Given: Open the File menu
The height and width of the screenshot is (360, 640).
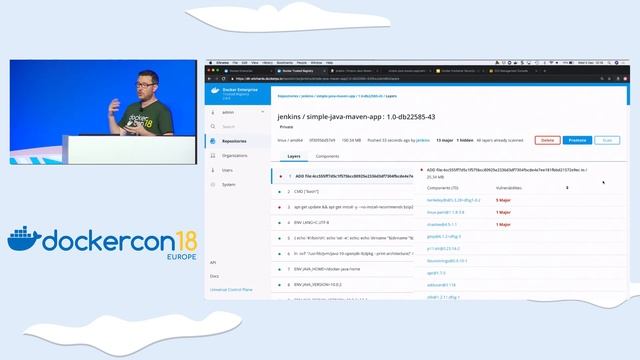Looking at the screenshot, I should [236, 63].
